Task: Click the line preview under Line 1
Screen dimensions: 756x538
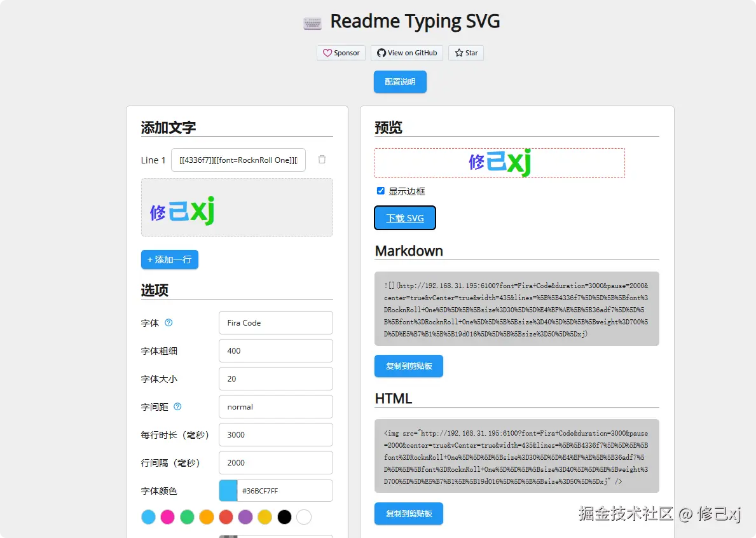Action: 237,207
